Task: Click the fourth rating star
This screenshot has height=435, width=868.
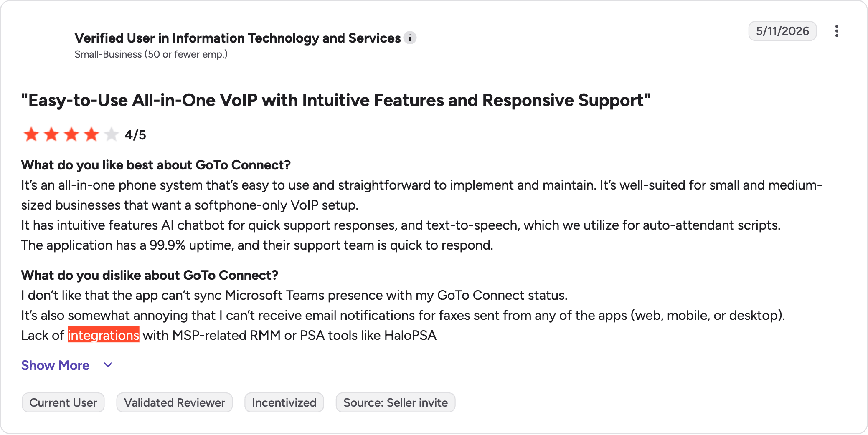Action: click(91, 134)
